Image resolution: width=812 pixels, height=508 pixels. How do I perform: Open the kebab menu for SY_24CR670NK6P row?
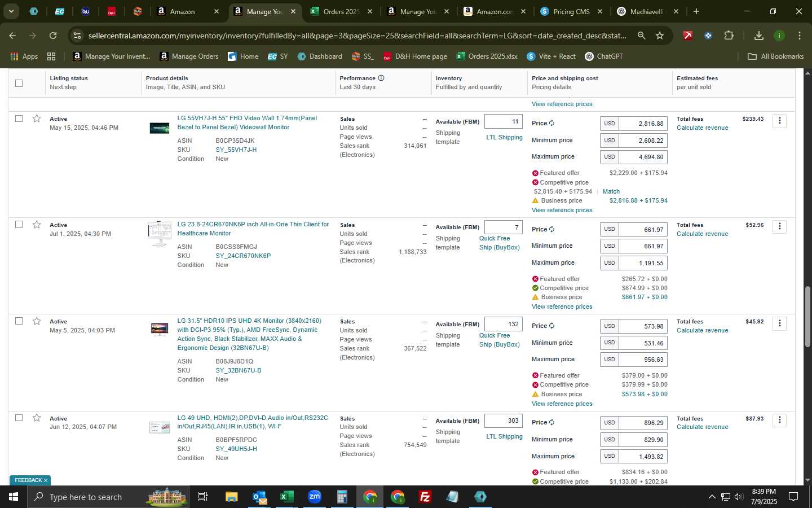point(779,226)
